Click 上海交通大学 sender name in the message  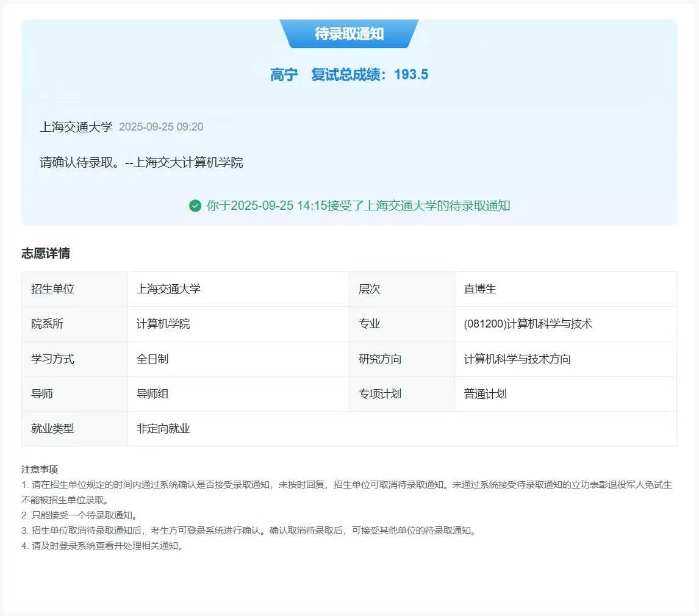pos(76,127)
